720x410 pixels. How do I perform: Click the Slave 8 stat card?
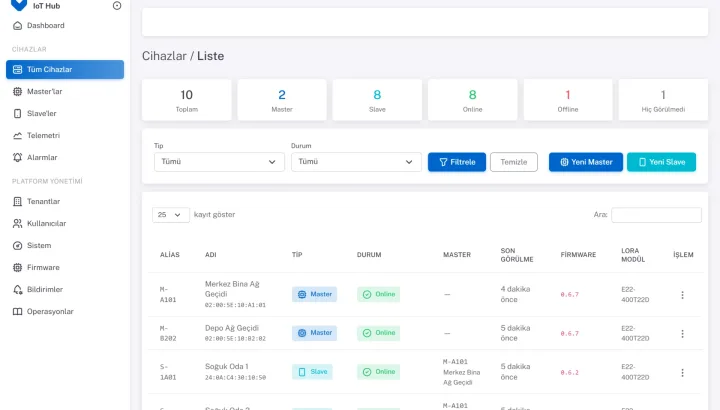point(377,100)
